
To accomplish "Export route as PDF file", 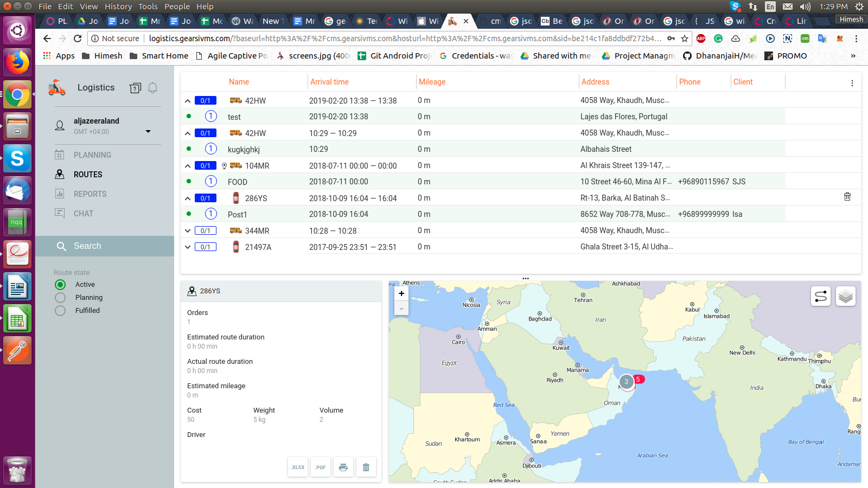I will 321,467.
